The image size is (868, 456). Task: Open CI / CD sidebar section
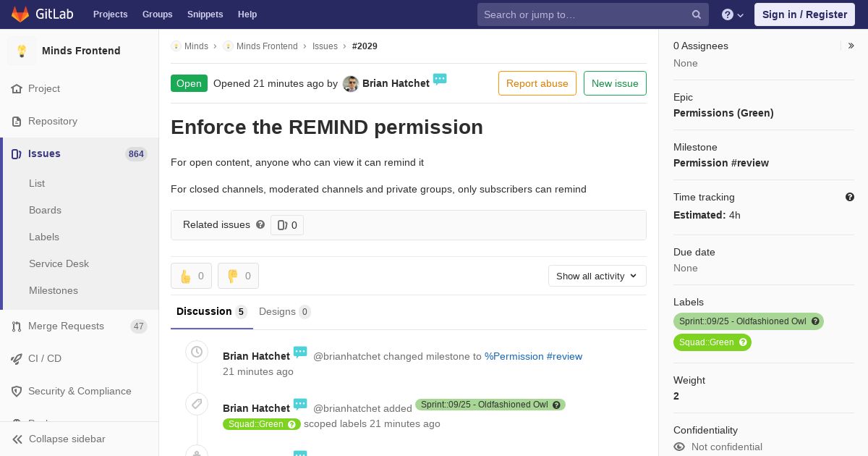(x=80, y=358)
